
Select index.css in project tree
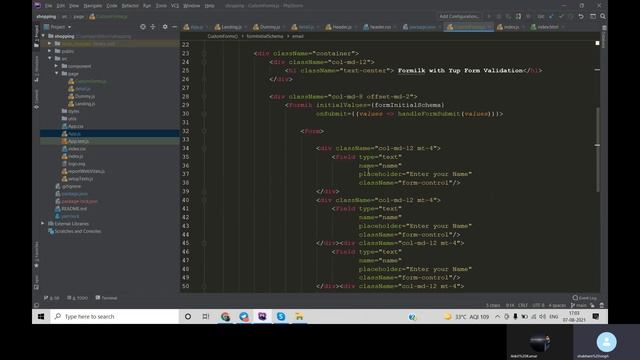click(76, 149)
